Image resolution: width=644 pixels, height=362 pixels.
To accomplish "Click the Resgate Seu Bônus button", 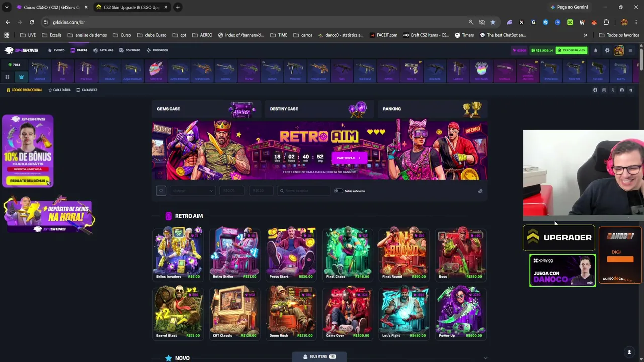I will (x=28, y=180).
